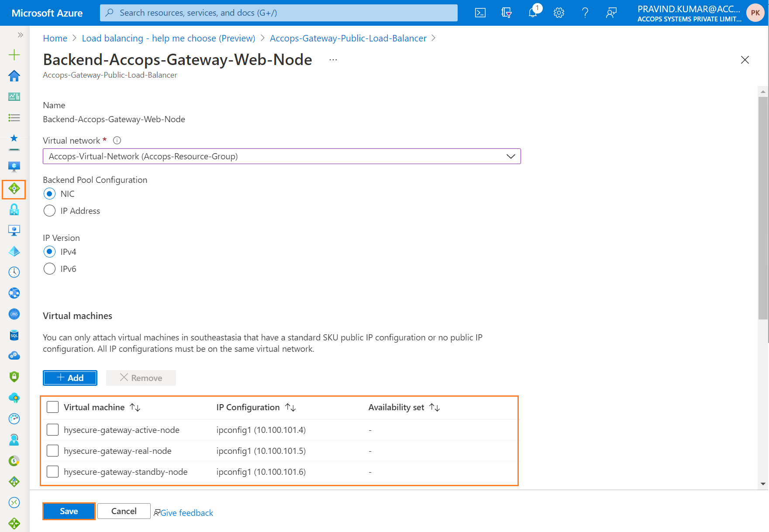Click the Favorites star icon in sidebar
The height and width of the screenshot is (532, 769).
[x=14, y=138]
